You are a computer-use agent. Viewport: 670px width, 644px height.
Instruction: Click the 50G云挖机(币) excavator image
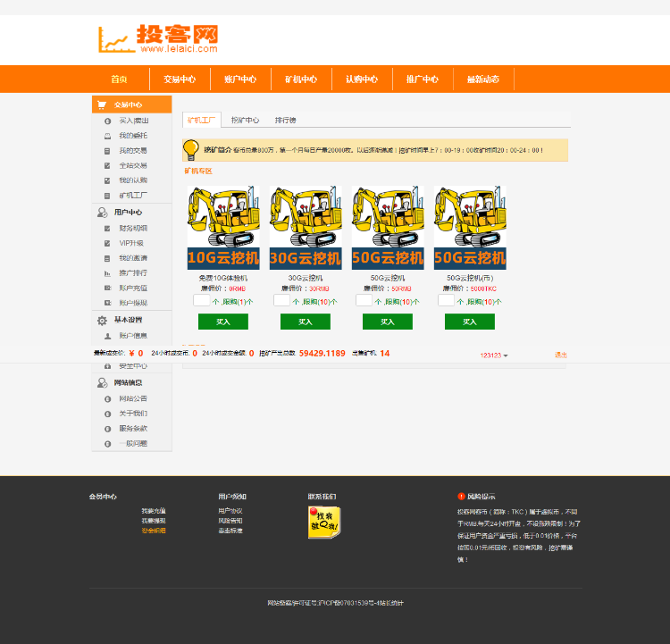pos(470,228)
